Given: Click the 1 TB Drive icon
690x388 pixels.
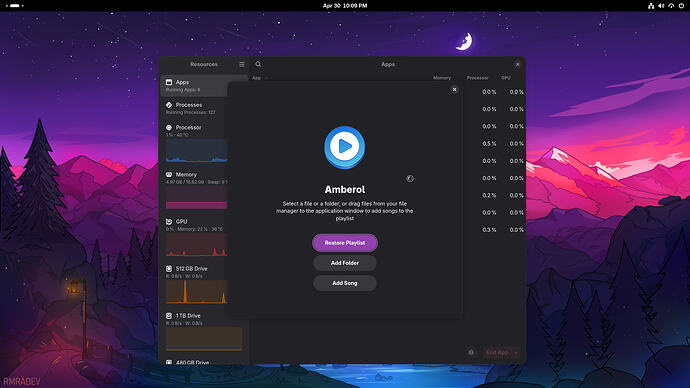Looking at the screenshot, I should [x=169, y=316].
